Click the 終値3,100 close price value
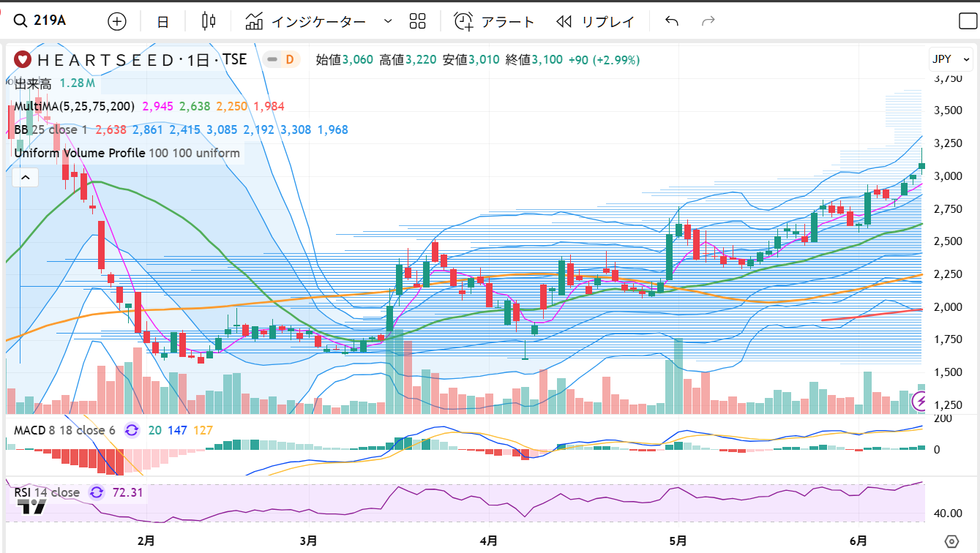 point(534,59)
